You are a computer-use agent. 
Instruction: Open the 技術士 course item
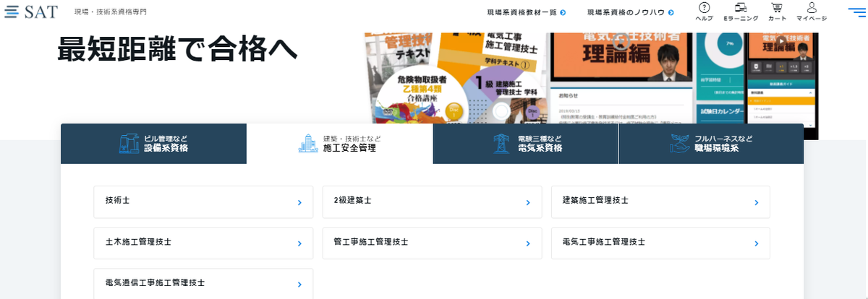(x=203, y=202)
